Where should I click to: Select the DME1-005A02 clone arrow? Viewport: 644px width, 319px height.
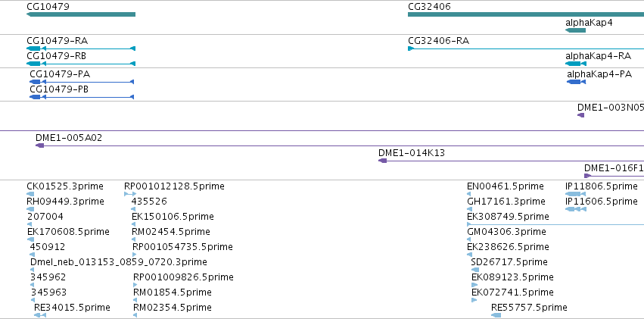(40, 145)
